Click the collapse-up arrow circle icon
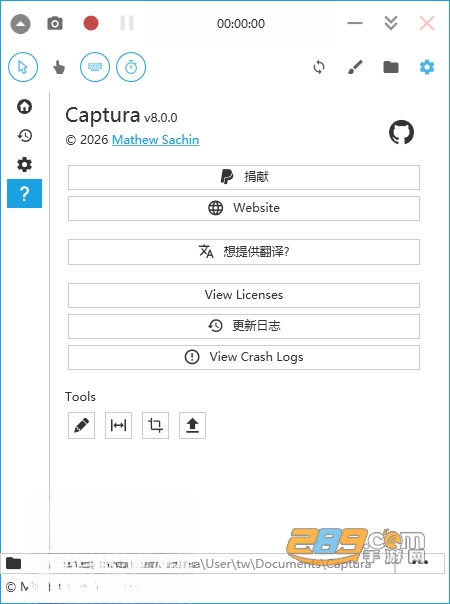The image size is (450, 604). point(20,24)
